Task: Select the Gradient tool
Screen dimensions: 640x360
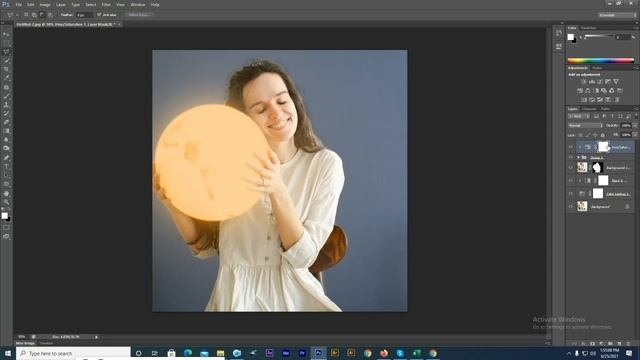Action: [x=6, y=131]
